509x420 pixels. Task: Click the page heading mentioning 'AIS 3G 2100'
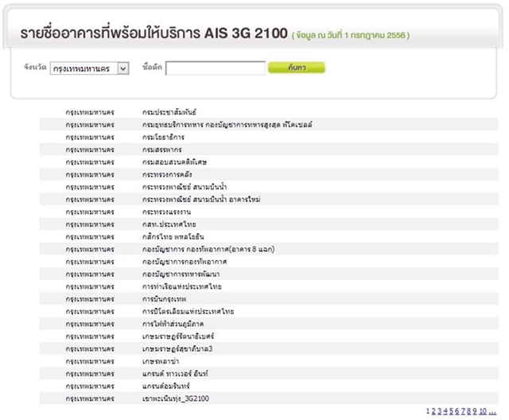click(153, 33)
